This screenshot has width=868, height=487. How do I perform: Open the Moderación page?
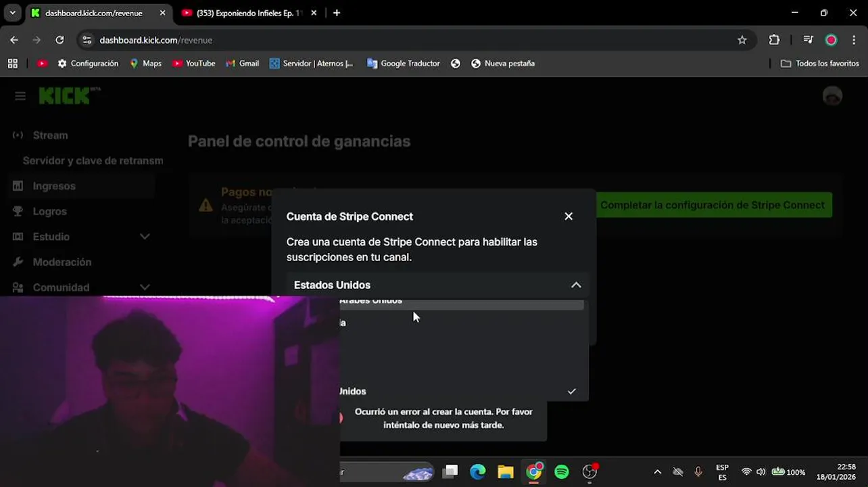coord(62,262)
